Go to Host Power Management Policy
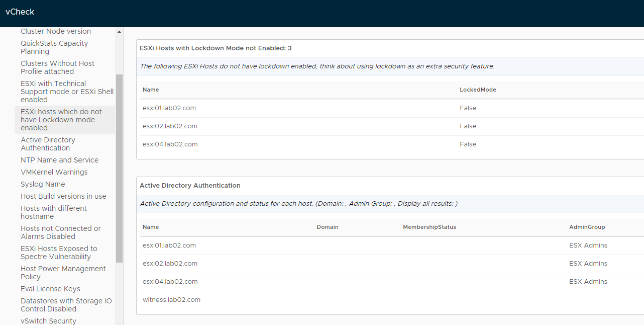Screen dimensions: 644x325 (x=63, y=273)
